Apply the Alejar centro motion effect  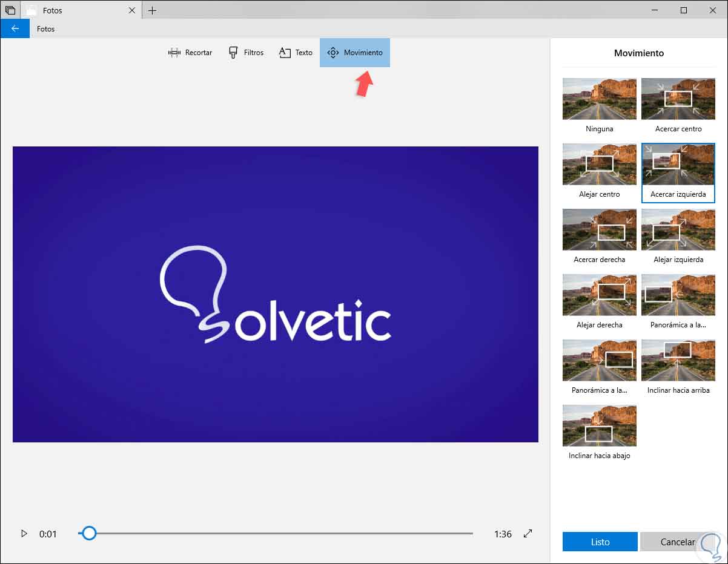[x=599, y=165]
